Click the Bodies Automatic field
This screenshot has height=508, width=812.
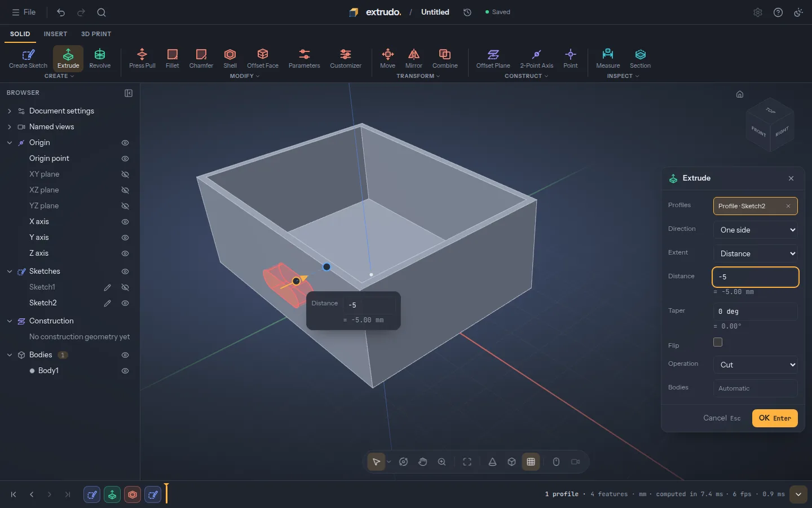[x=756, y=388]
